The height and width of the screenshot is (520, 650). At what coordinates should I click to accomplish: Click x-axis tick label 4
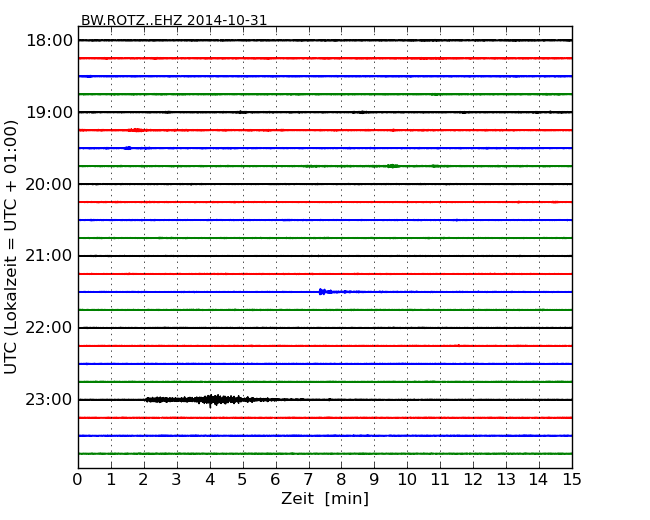(x=210, y=480)
